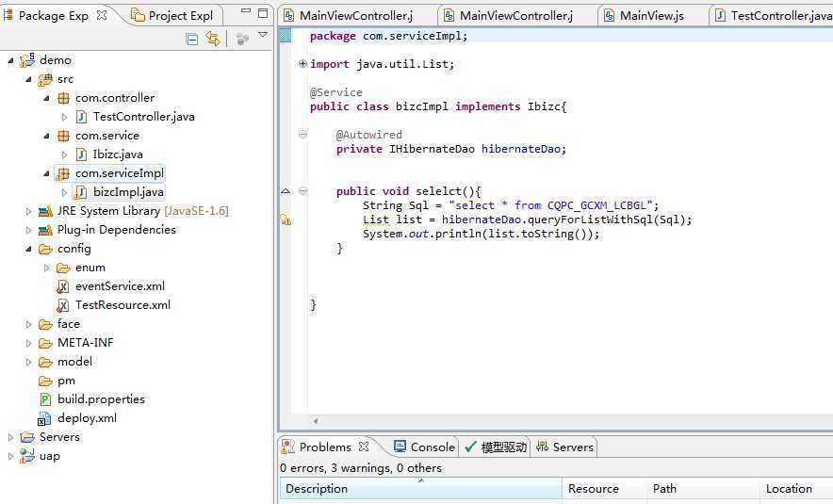
Task: Sort problems by Description column
Action: 421,489
